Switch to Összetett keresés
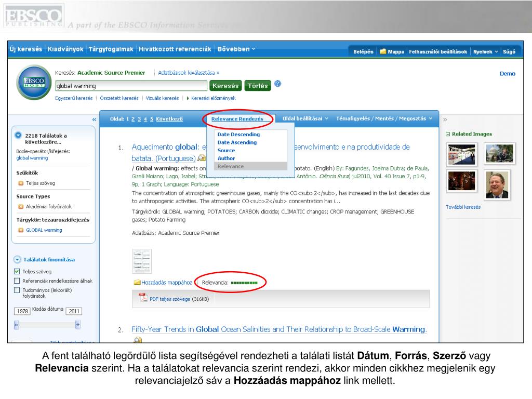This screenshot has height=399, width=532. (119, 98)
